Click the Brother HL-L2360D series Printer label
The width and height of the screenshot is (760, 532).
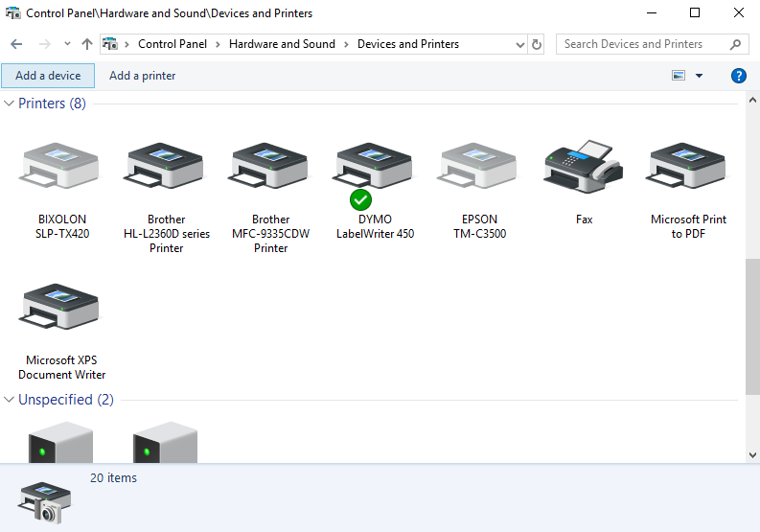(166, 234)
